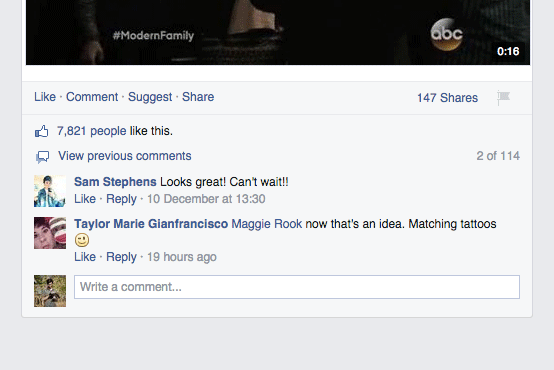Image resolution: width=554 pixels, height=370 pixels.
Task: Open the 147 Shares list
Action: click(x=447, y=98)
